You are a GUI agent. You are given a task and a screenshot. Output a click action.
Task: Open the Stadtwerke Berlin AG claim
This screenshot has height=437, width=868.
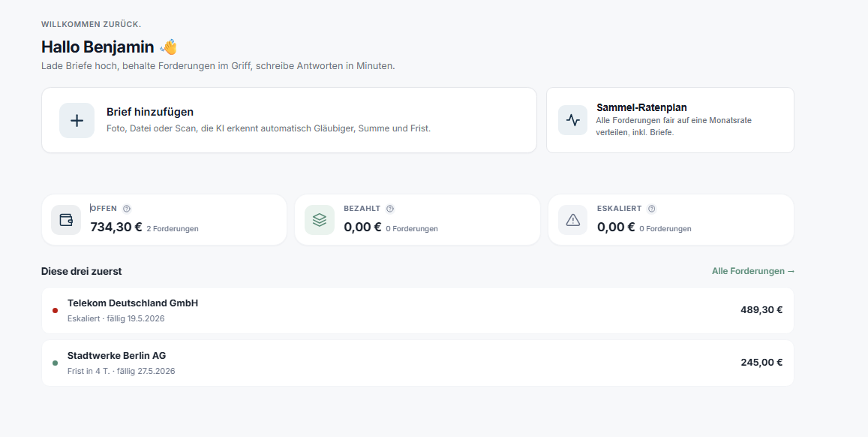tap(417, 363)
